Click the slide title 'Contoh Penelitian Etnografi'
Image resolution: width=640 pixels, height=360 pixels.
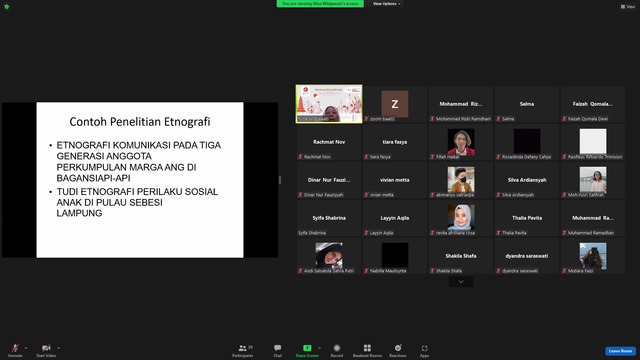coord(140,122)
